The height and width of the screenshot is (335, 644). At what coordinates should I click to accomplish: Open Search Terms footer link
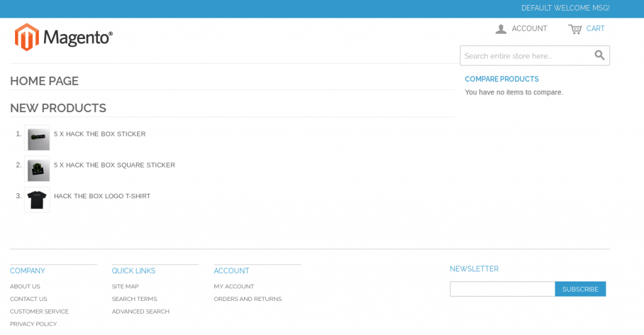click(x=135, y=299)
